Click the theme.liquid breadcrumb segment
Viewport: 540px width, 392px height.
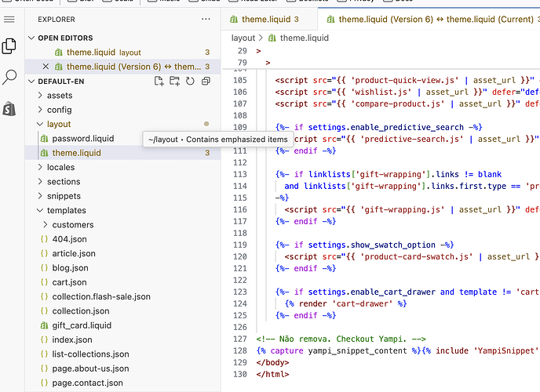tap(298, 38)
